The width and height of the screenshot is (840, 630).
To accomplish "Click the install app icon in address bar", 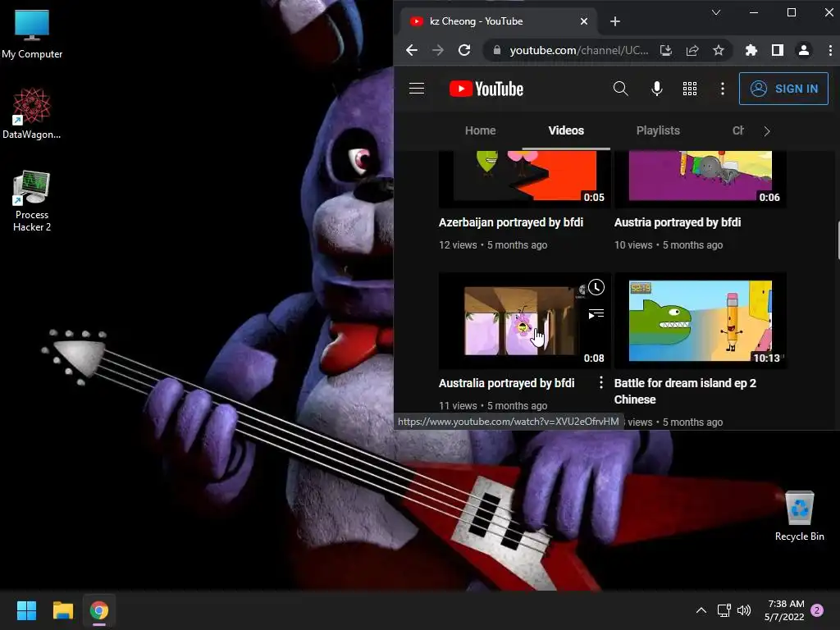I will (x=665, y=50).
